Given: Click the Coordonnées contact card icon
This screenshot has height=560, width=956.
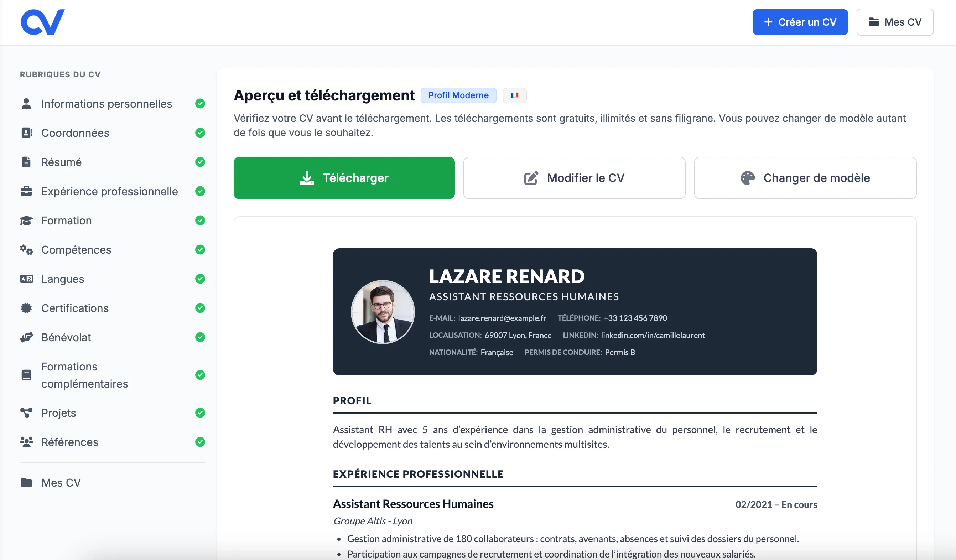Looking at the screenshot, I should (x=26, y=133).
